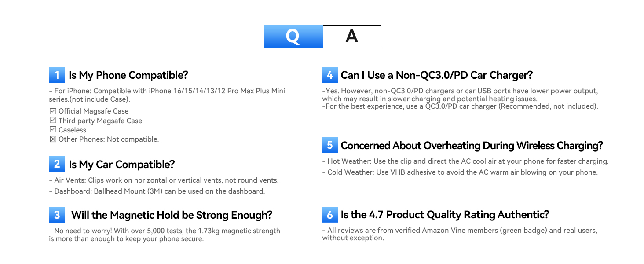Screen dimensions: 644x264
Task: Click the Hot Weather advice line
Action: [465, 161]
